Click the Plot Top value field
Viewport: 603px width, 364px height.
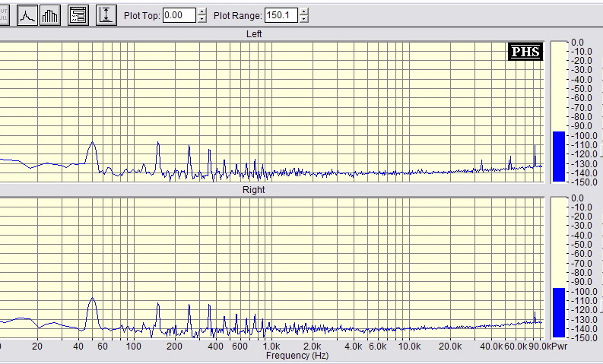179,15
